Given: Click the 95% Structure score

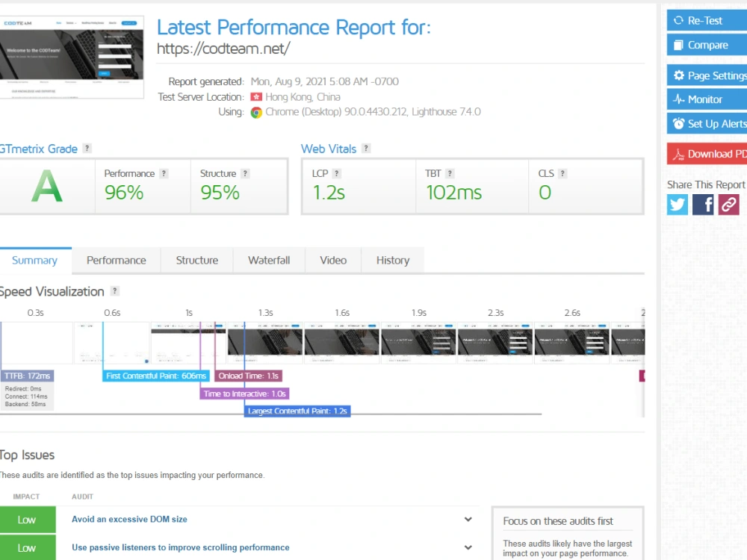Looking at the screenshot, I should 220,193.
